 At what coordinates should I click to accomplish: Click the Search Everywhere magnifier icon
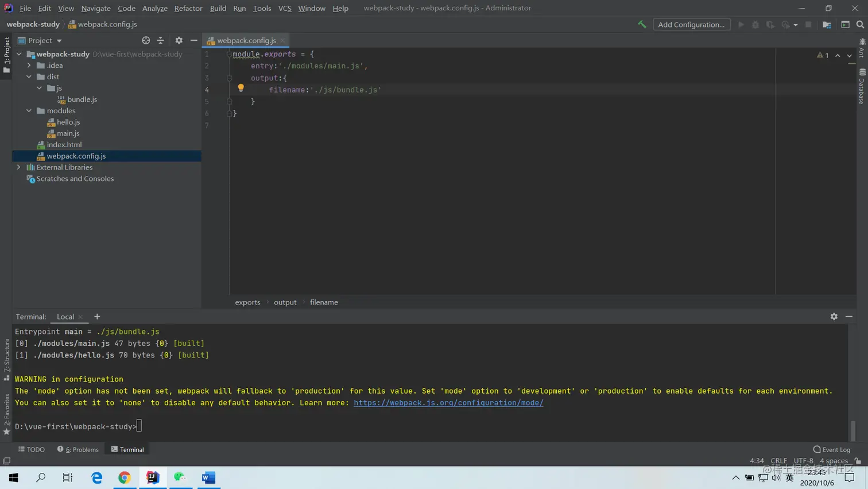pos(860,24)
